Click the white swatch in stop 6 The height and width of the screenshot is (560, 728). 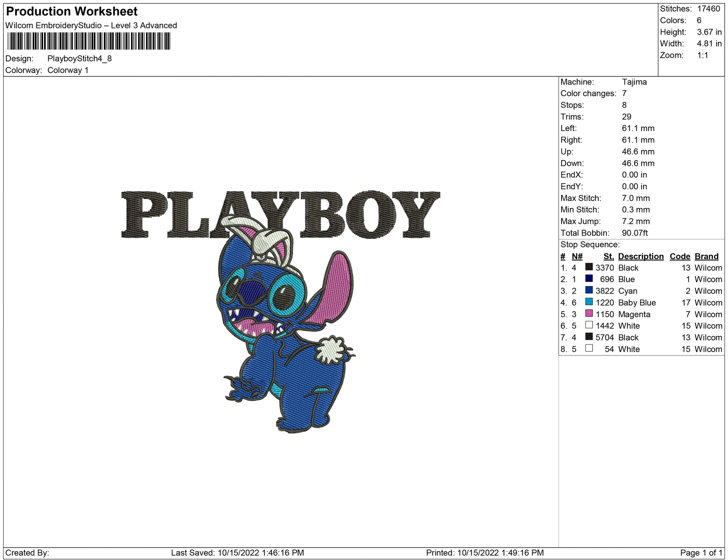click(x=589, y=325)
